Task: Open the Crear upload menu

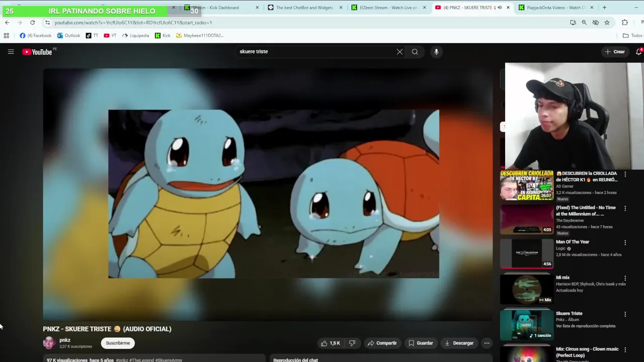Action: [x=615, y=51]
